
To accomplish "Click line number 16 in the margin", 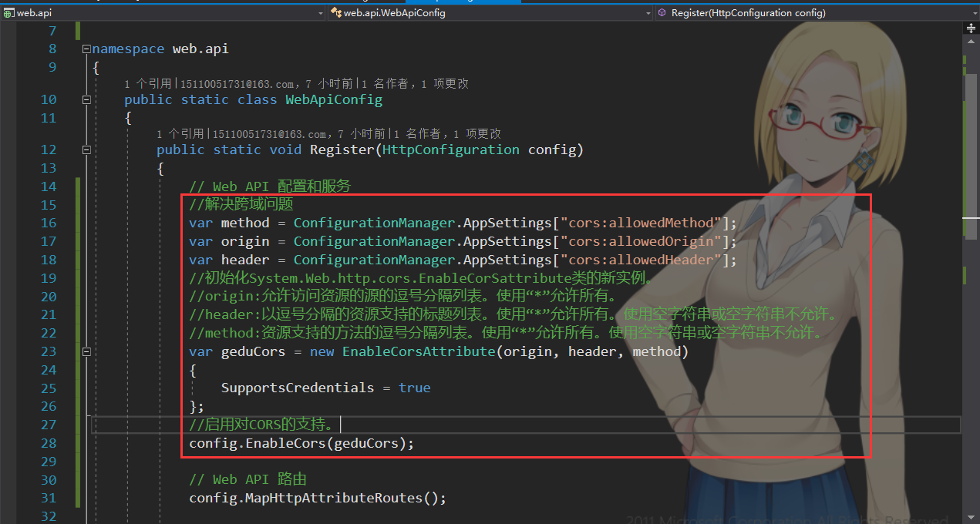I will coord(48,223).
